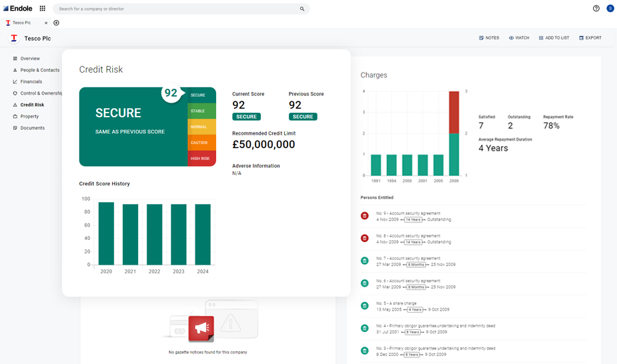Click the 2024 credit score history bar
The image size is (617, 364).
pos(203,234)
